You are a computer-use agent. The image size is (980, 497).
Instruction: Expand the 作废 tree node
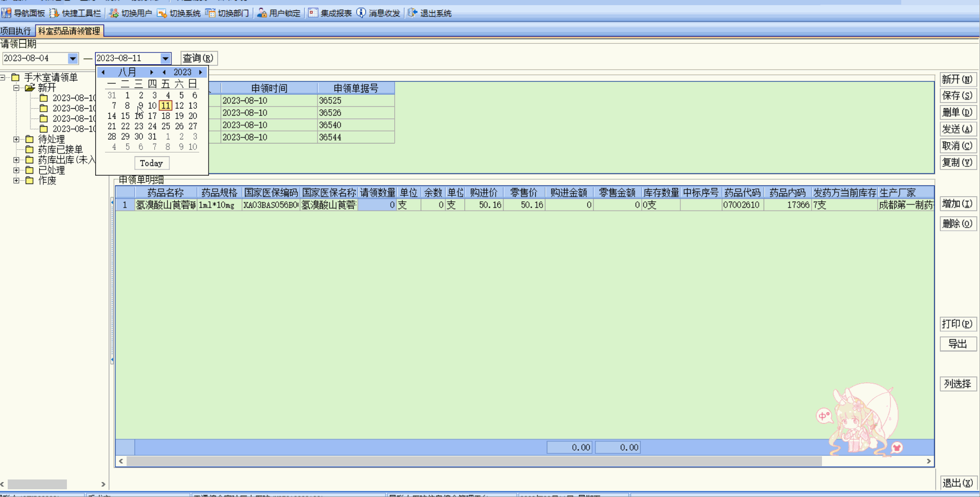(x=16, y=180)
